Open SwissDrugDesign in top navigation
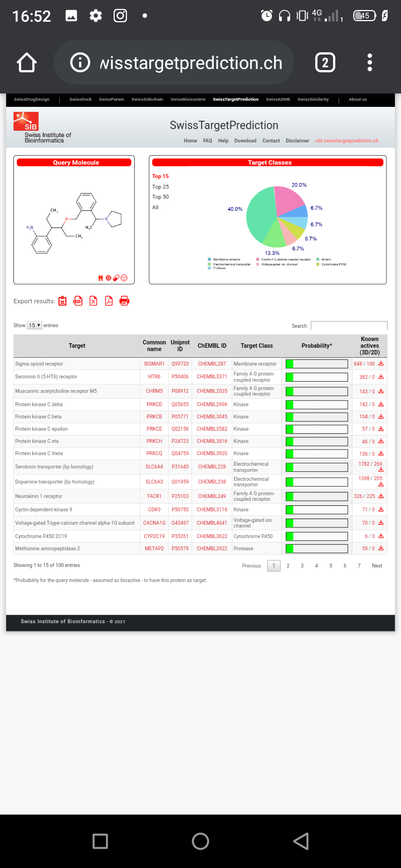This screenshot has height=868, width=401. coord(32,100)
